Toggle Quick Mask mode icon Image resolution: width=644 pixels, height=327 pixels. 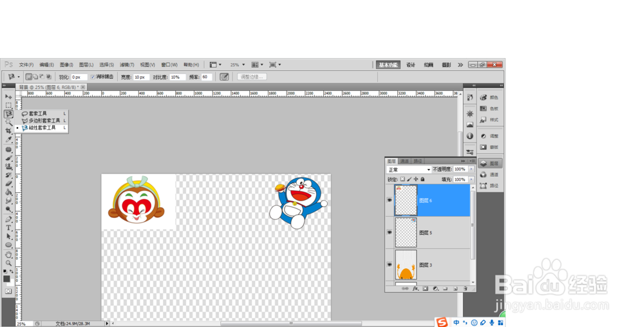[x=8, y=292]
